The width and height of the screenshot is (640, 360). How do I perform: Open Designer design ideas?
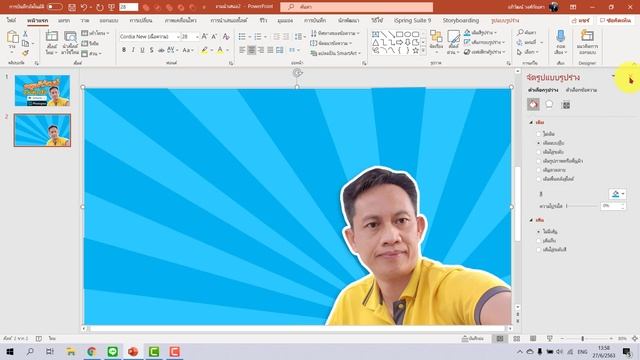click(x=587, y=42)
